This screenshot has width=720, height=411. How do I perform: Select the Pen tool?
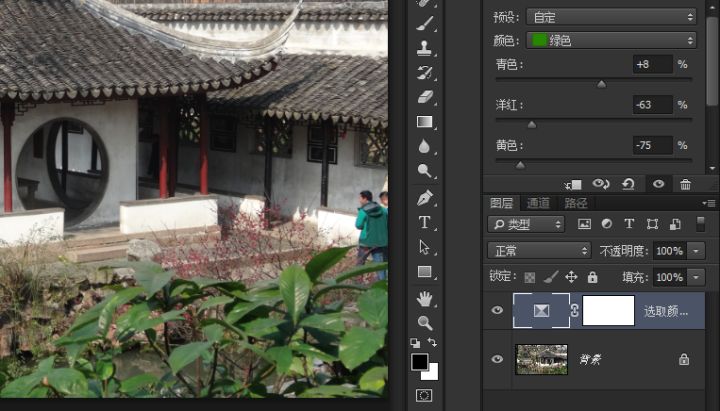tap(425, 198)
